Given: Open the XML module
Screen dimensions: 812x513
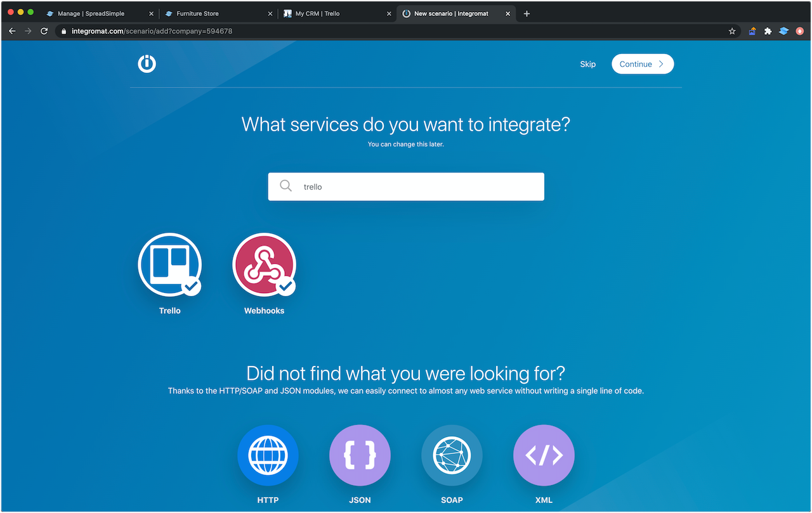Looking at the screenshot, I should 544,455.
